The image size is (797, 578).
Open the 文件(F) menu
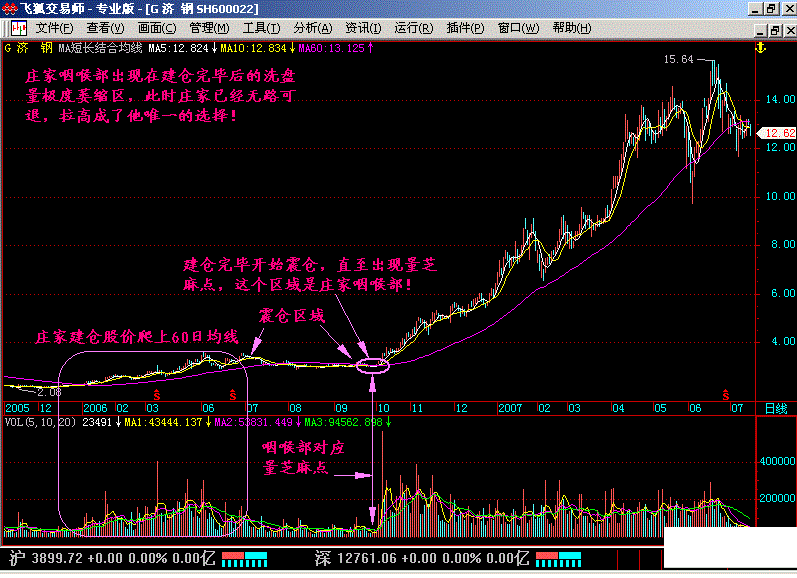(54, 28)
